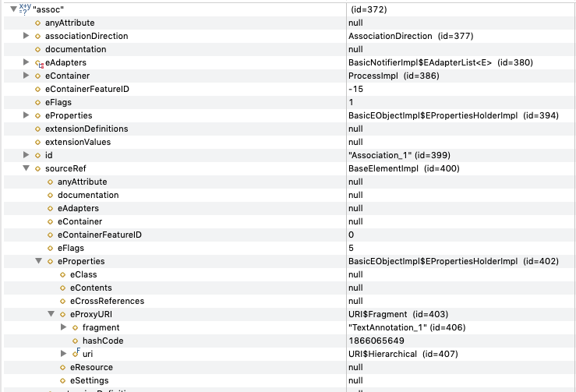The width and height of the screenshot is (576, 392).
Task: Expand the associationDirection field
Action: click(26, 36)
